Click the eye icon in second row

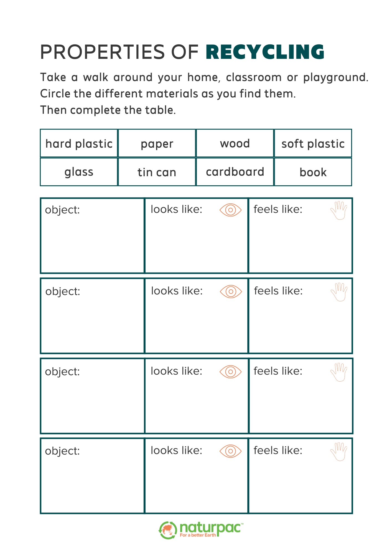(x=231, y=292)
